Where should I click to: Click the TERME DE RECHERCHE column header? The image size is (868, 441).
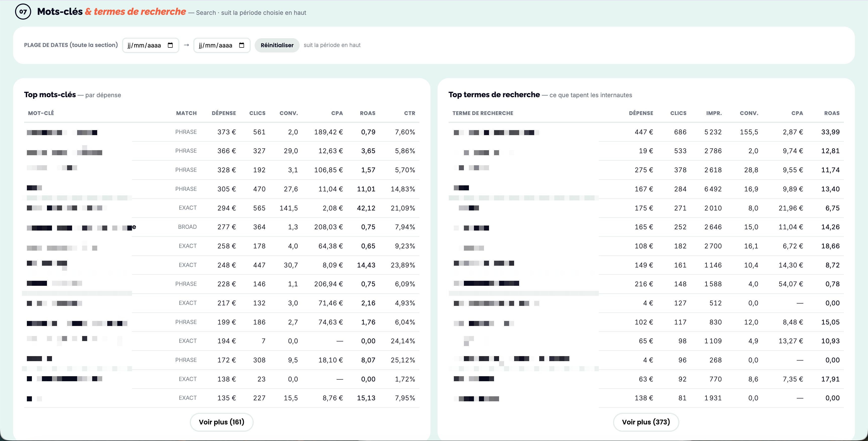482,113
